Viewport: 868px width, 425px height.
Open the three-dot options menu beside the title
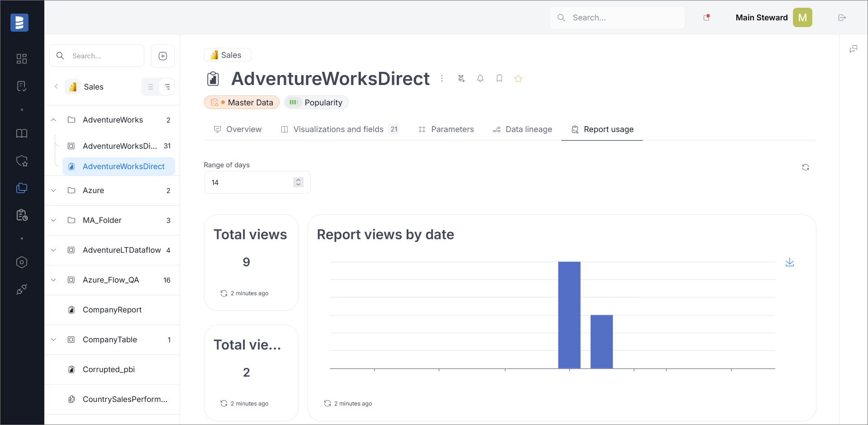[x=442, y=78]
